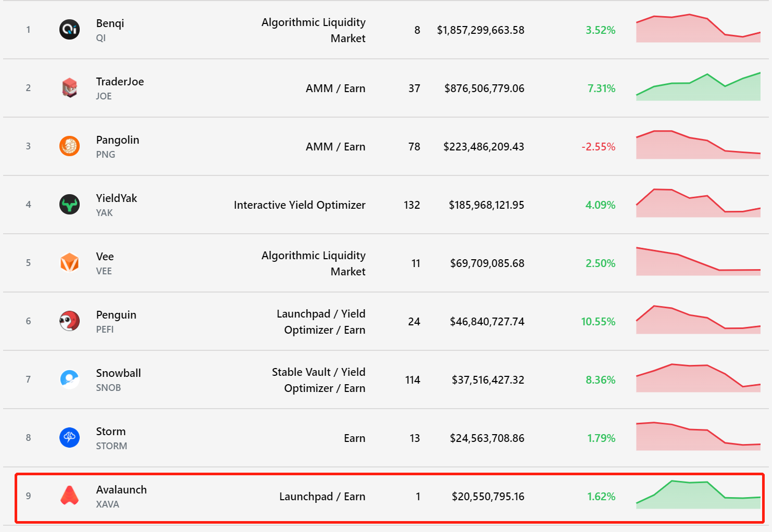Click Penguin's count of 24
This screenshot has width=772, height=532.
414,322
